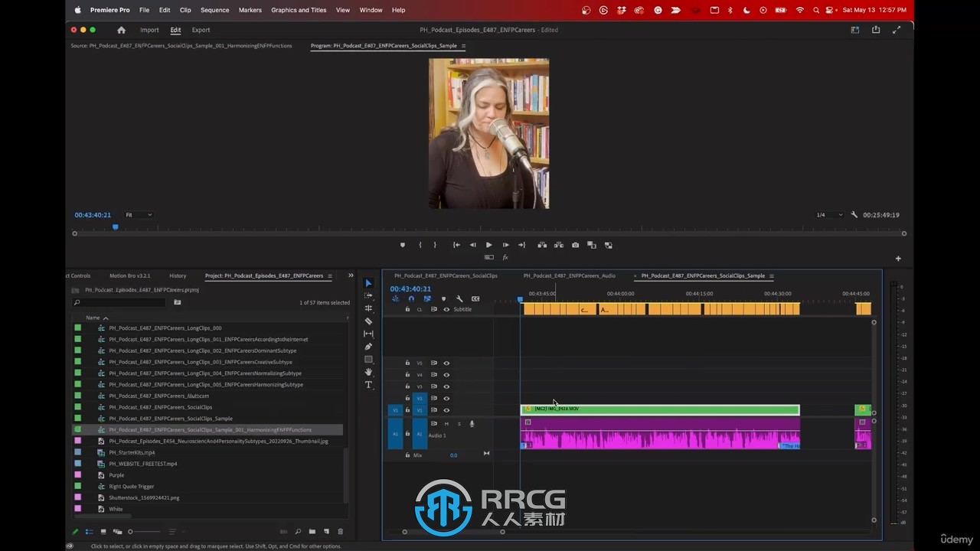Toggle V5 track output eye
The width and height of the screenshot is (980, 551).
[x=446, y=364]
